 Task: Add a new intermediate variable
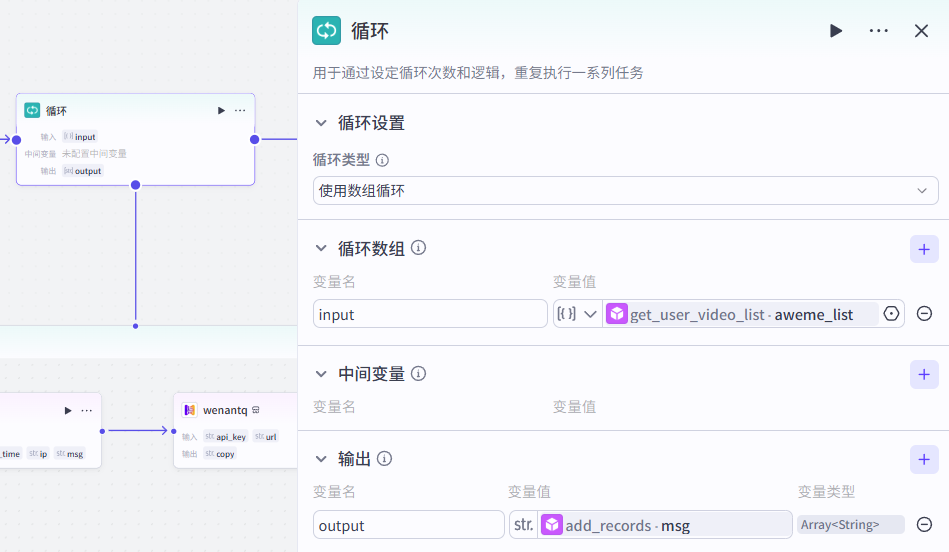pos(924,375)
